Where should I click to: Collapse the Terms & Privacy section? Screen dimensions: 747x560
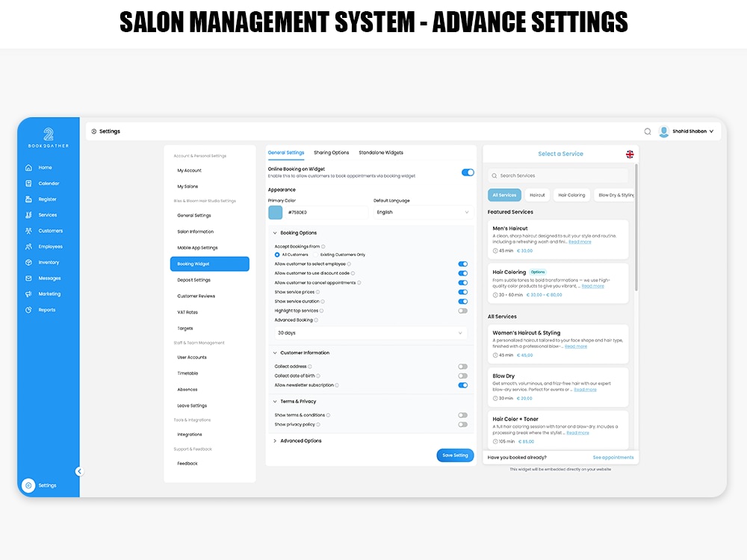click(x=275, y=402)
